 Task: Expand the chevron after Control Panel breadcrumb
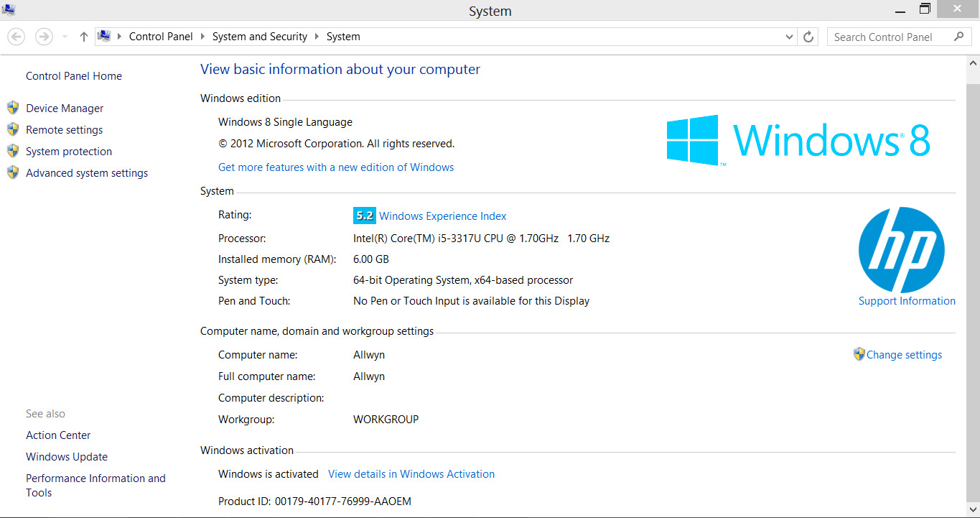[x=203, y=37]
